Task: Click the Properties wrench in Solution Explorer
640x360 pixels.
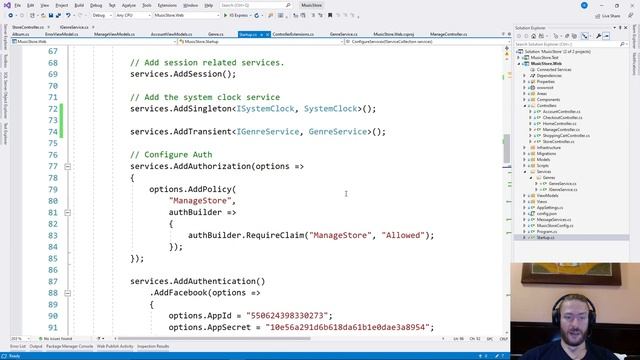Action: click(x=598, y=36)
